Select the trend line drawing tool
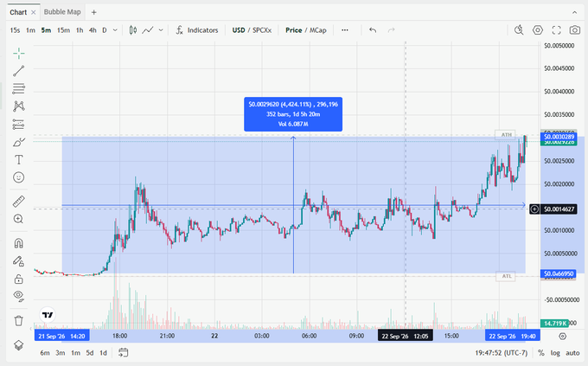This screenshot has height=366, width=588. click(x=18, y=71)
